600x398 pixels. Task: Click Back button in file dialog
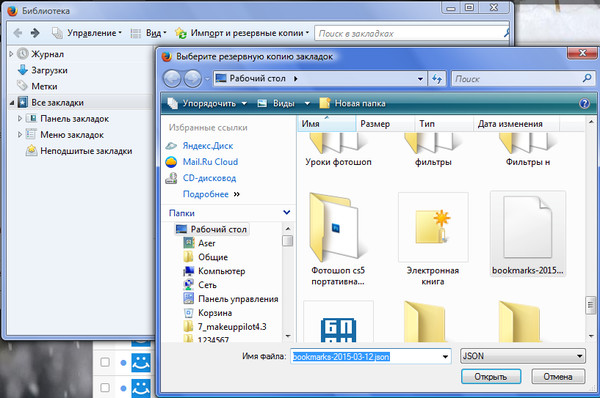[x=172, y=79]
